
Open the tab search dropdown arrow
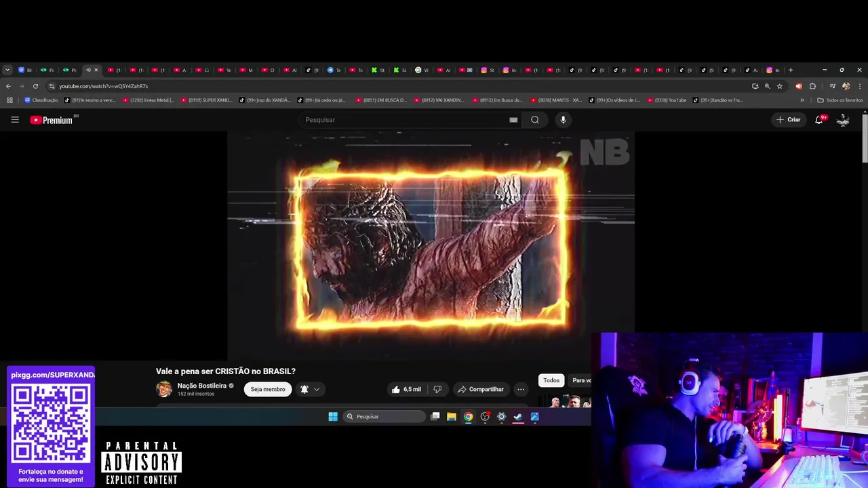[x=7, y=70]
